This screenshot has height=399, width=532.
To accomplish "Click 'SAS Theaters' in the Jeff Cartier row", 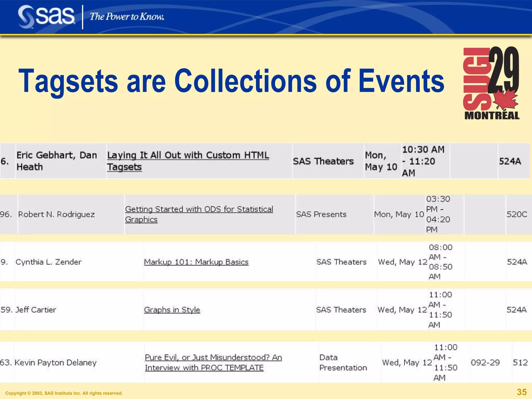I will tap(341, 310).
